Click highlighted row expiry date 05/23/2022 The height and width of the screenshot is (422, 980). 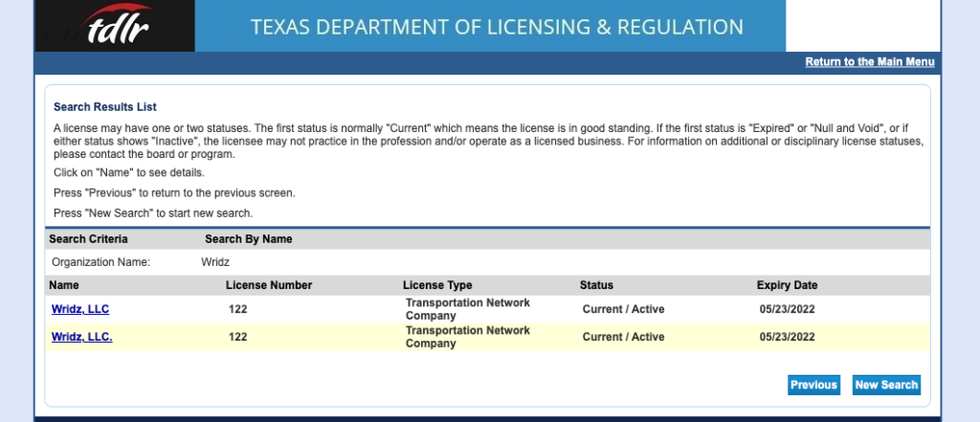click(788, 337)
